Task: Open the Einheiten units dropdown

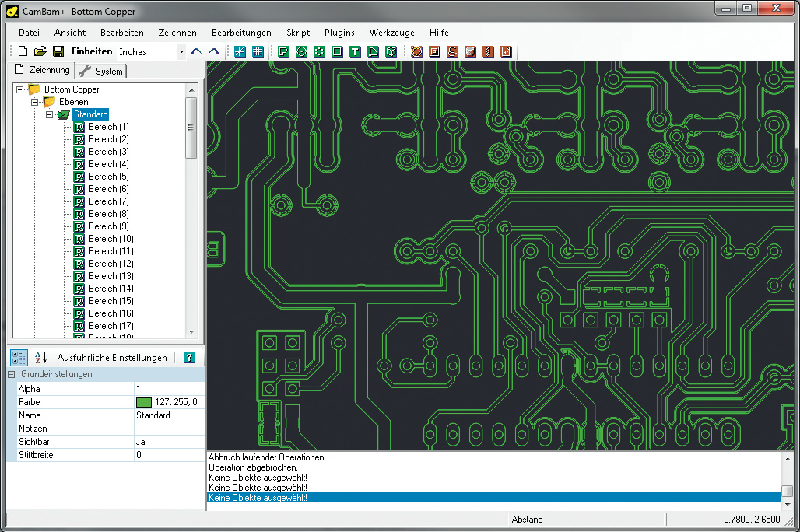Action: (181, 52)
